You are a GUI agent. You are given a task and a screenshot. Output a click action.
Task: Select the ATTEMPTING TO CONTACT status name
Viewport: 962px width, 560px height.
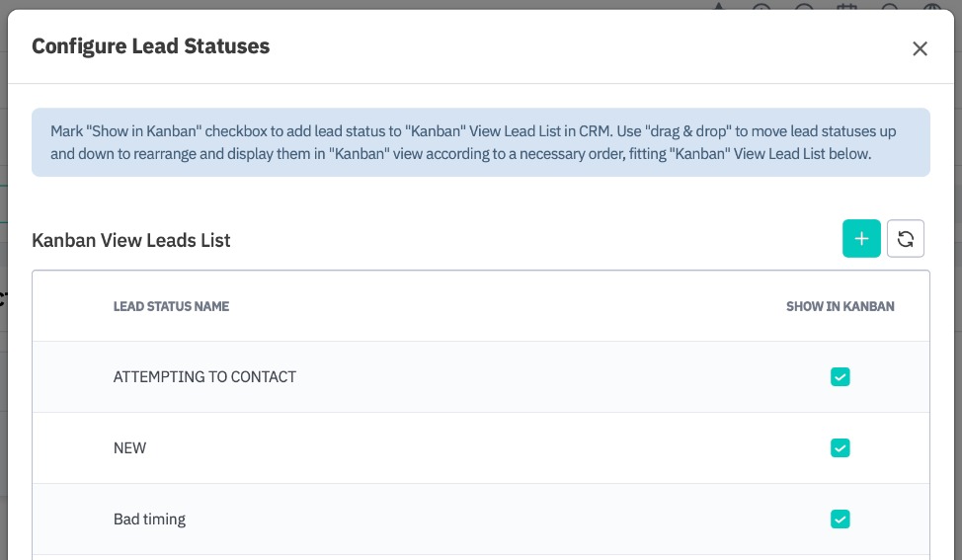(x=204, y=377)
